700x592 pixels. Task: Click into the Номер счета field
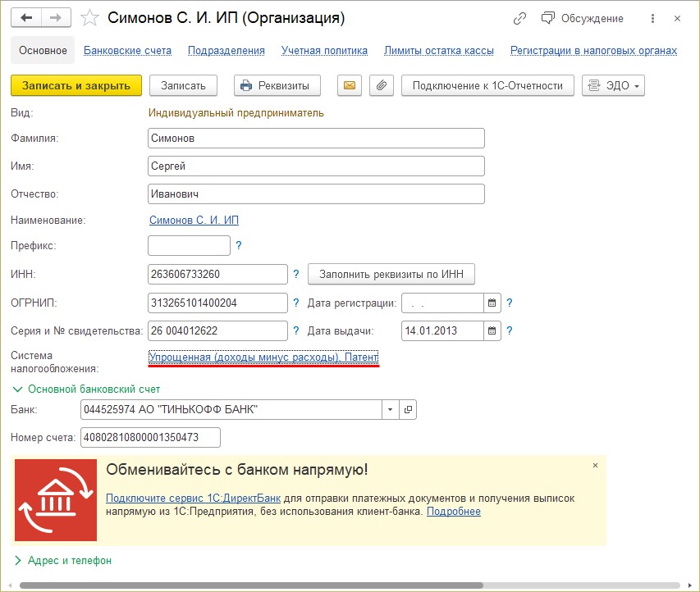point(150,437)
